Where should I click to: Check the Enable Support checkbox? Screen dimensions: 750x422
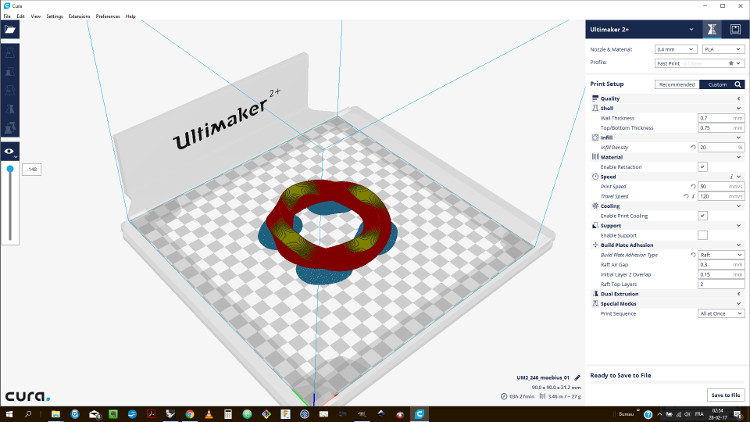[x=702, y=235]
